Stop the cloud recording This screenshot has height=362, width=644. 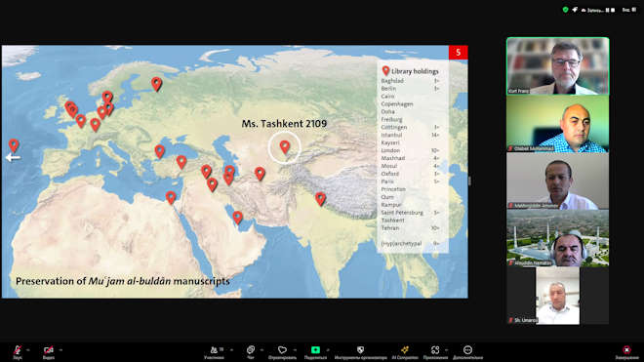pyautogui.click(x=613, y=10)
